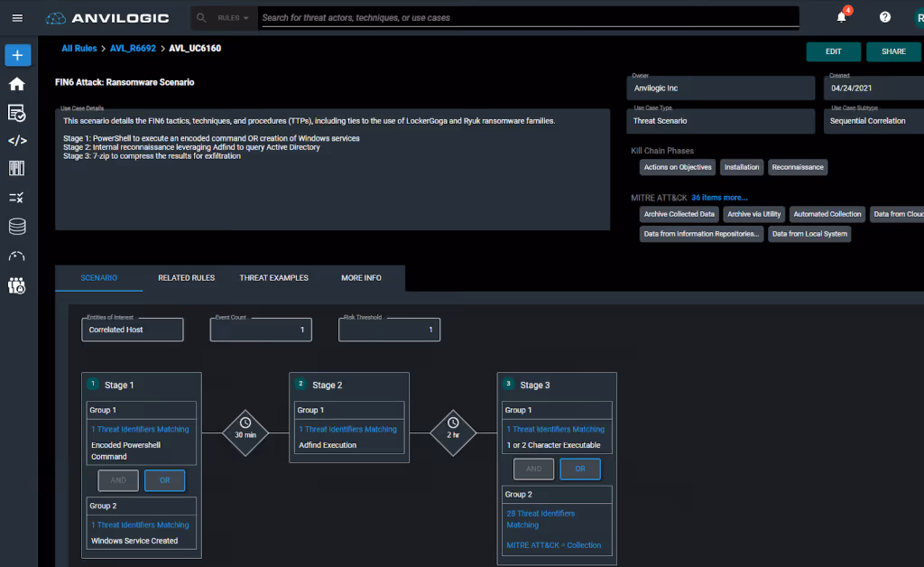924x567 pixels.
Task: Open the library books sidebar icon
Action: point(17,169)
